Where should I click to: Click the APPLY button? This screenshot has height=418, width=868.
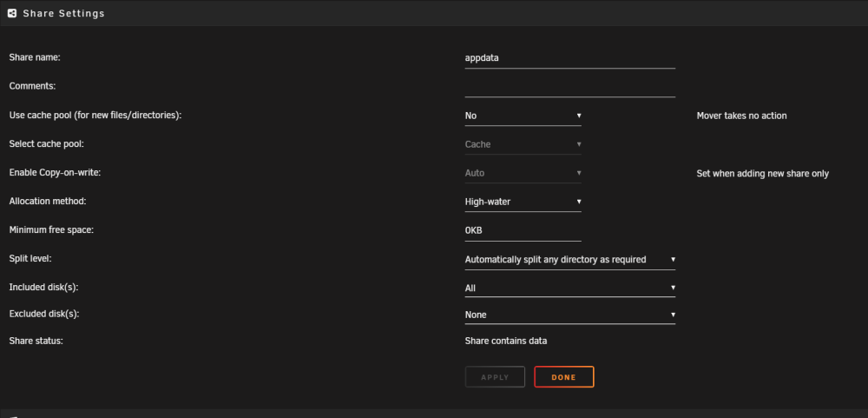[x=495, y=377]
